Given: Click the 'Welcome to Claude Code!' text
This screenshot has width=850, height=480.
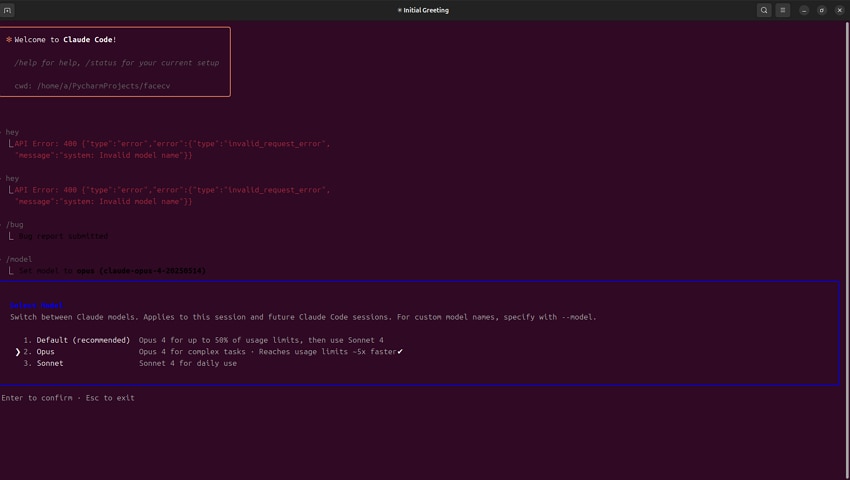Looking at the screenshot, I should (65, 40).
